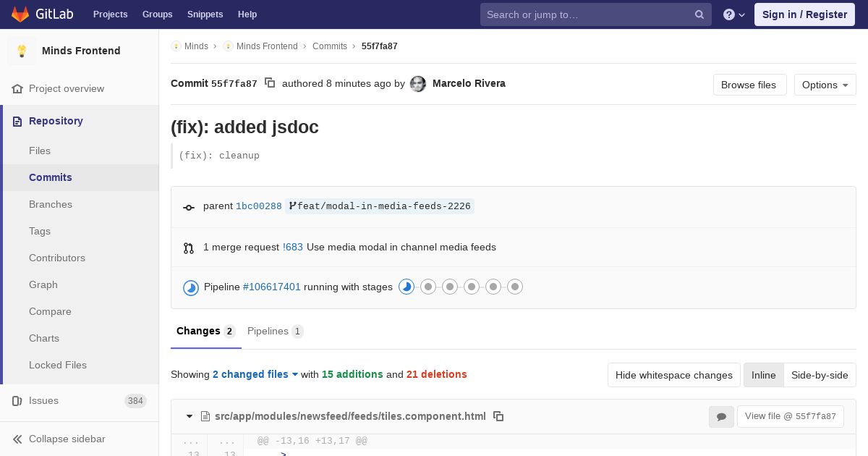Click the Collapse sidebar chevrons icon
868x456 pixels.
17,439
